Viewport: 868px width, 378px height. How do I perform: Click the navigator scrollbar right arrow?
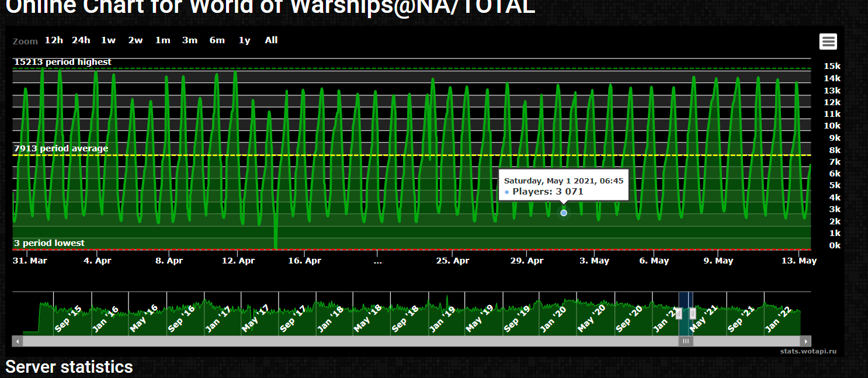[x=806, y=341]
